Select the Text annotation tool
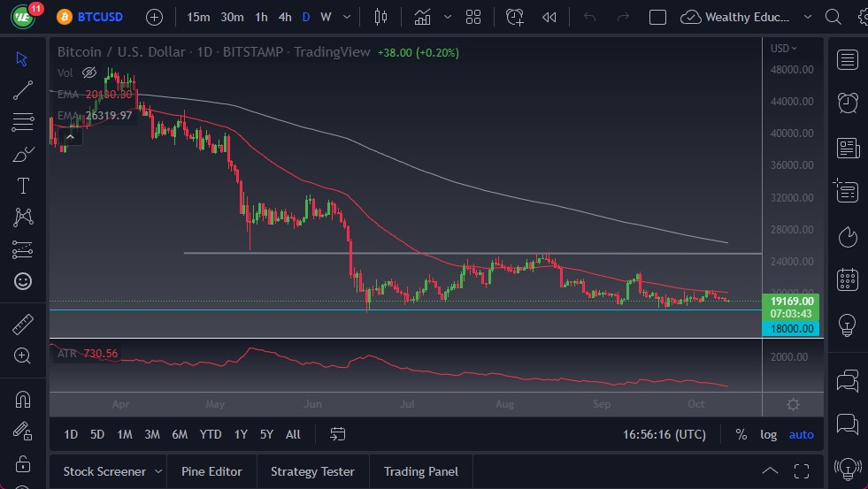868x489 pixels. (23, 186)
